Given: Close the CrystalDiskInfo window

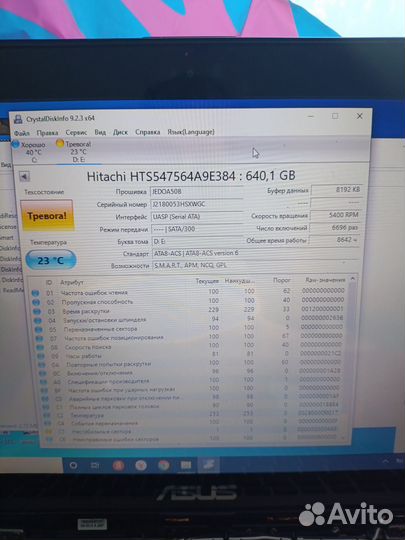Looking at the screenshot, I should (360, 116).
